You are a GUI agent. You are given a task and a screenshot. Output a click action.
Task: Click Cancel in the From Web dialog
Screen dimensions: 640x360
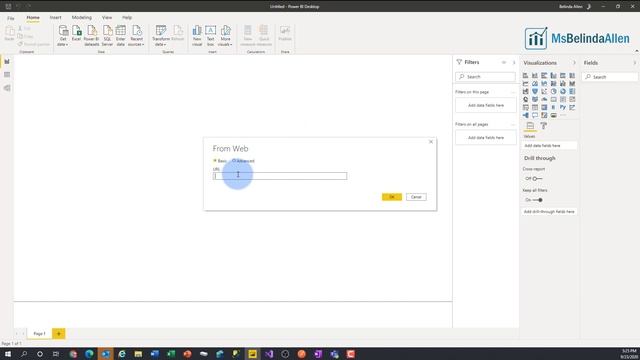click(x=416, y=197)
